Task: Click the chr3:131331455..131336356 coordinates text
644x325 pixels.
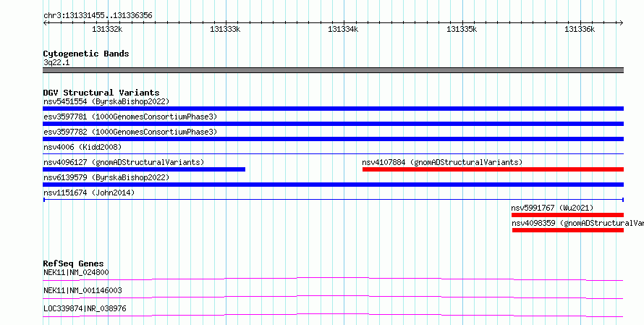Action: coord(98,16)
